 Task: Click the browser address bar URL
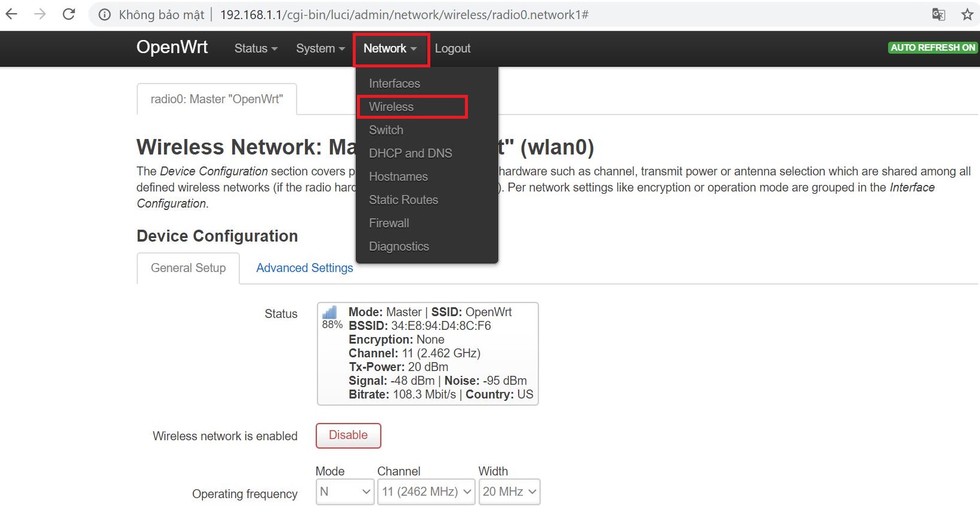pos(404,15)
